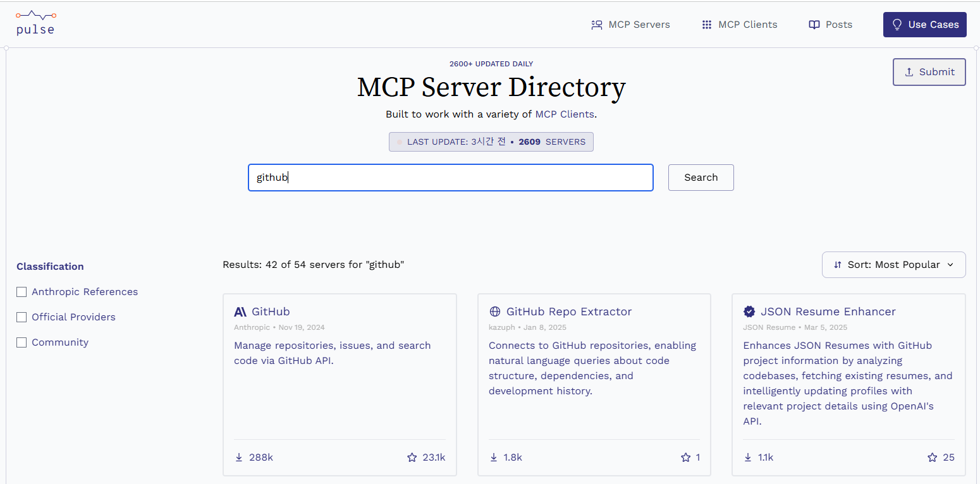Image resolution: width=980 pixels, height=484 pixels.
Task: Focus the search field containing github
Action: pos(451,178)
